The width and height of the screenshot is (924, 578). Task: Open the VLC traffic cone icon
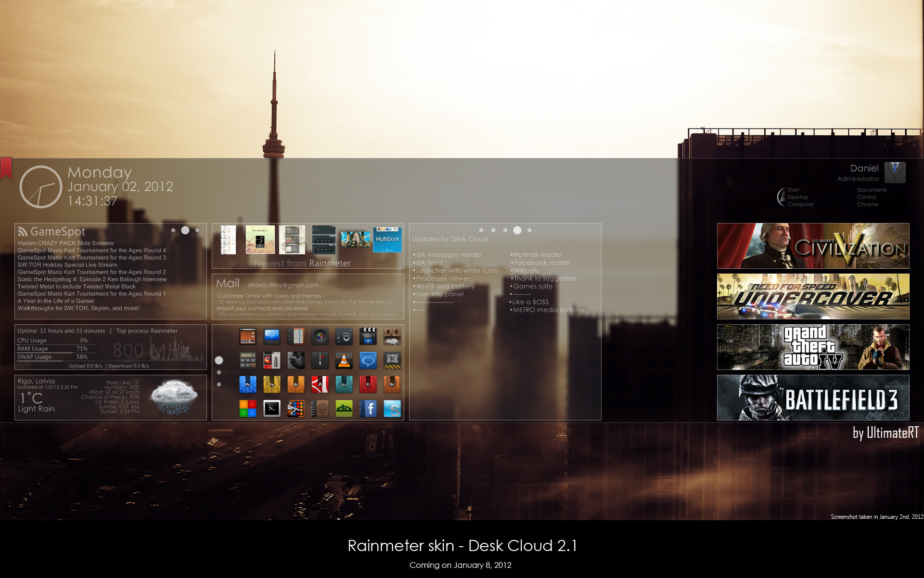(344, 360)
